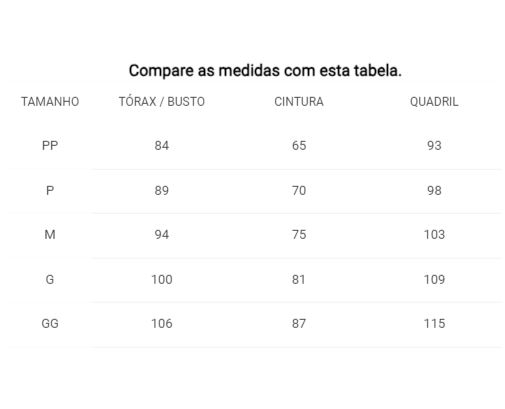Click the QUADRIL column header

coord(434,102)
